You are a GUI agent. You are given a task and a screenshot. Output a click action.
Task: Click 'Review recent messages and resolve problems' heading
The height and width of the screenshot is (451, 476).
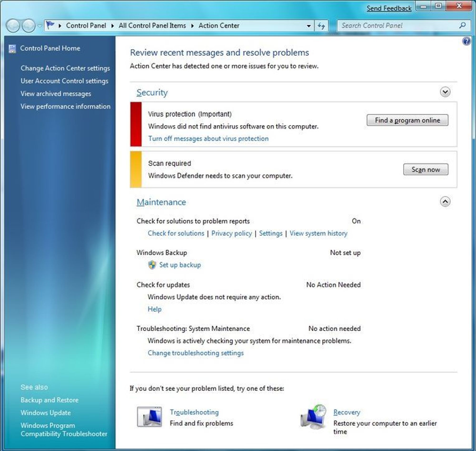[x=219, y=53]
